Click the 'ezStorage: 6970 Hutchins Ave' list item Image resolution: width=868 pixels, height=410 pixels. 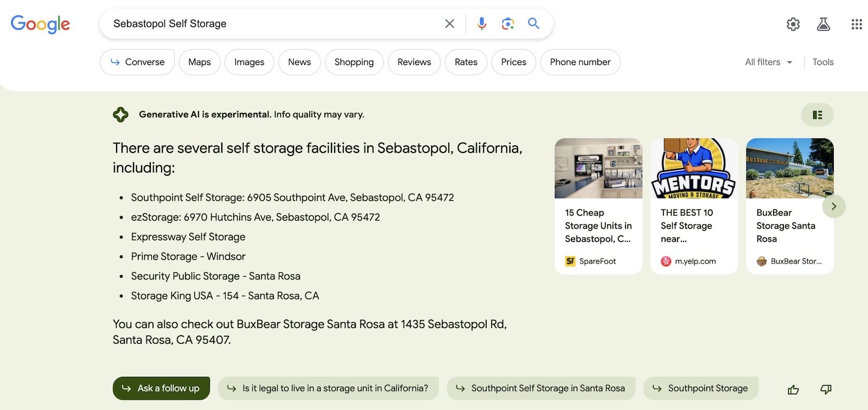coord(256,217)
